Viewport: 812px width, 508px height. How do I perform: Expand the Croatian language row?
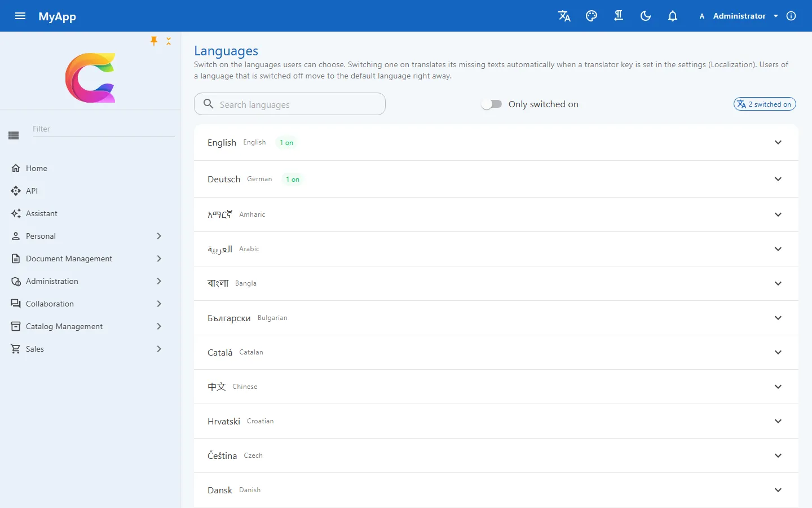[496, 421]
